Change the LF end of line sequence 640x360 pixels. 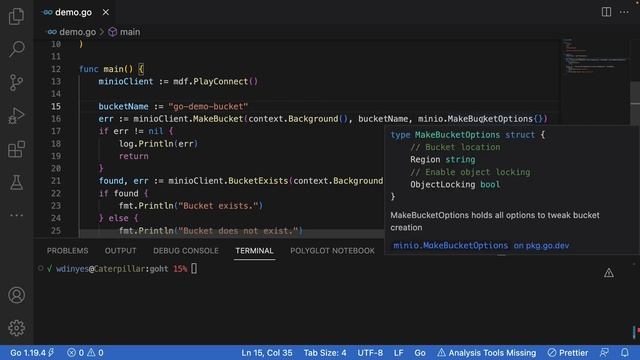pos(398,353)
